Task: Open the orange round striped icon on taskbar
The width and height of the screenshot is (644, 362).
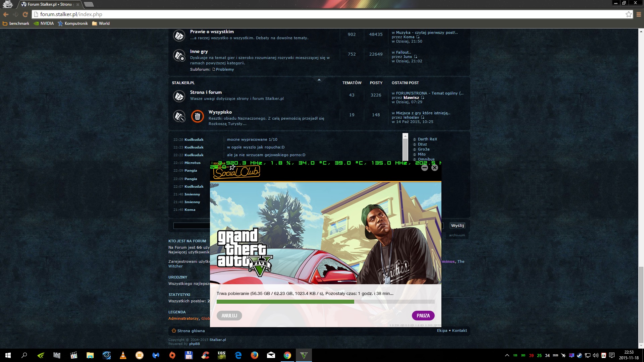Action: click(x=140, y=355)
